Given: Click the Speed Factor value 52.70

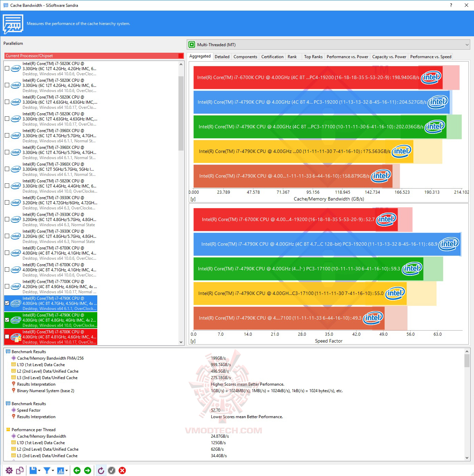Looking at the screenshot, I should click(216, 410).
